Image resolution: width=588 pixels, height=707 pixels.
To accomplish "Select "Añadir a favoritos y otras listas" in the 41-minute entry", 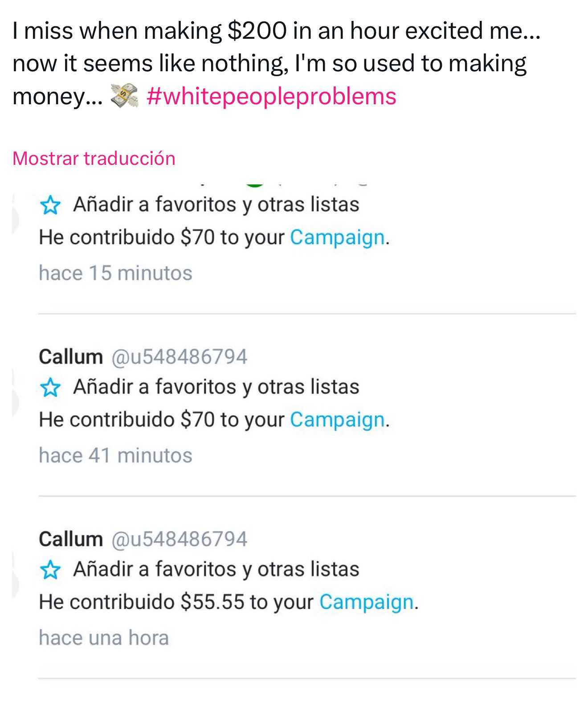I will 216,387.
